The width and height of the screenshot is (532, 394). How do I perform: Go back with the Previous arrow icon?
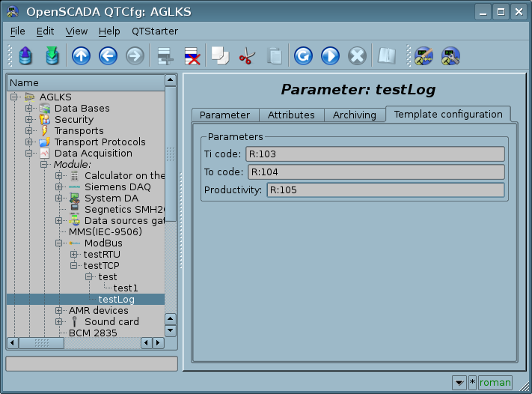tap(108, 56)
